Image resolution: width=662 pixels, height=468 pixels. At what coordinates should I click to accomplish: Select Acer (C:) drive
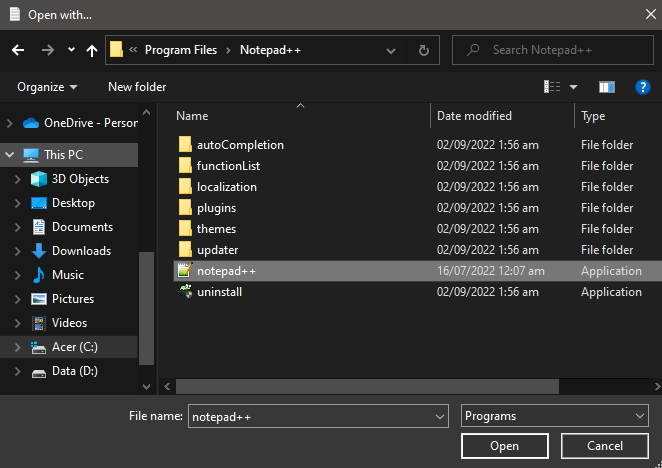[x=75, y=347]
